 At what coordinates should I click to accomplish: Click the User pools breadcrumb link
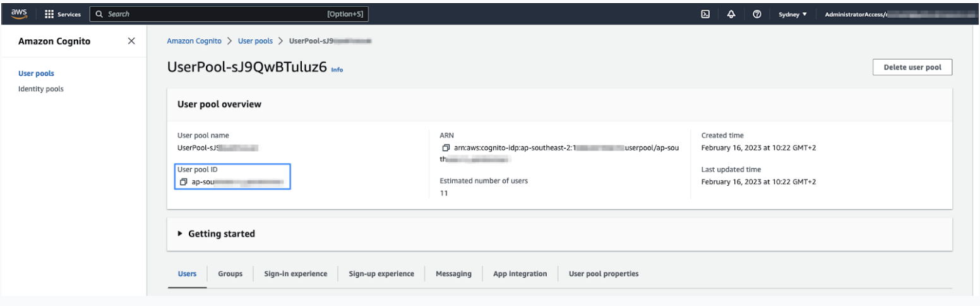[255, 41]
